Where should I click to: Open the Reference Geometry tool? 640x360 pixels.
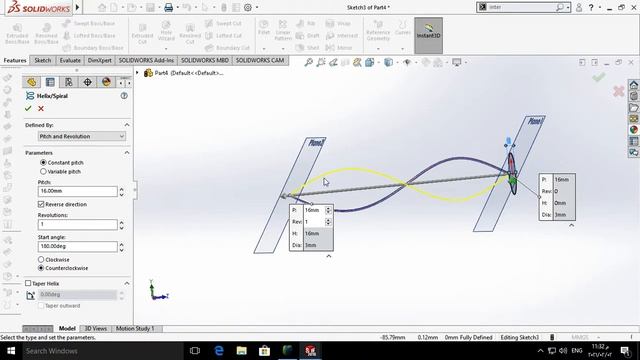378,31
